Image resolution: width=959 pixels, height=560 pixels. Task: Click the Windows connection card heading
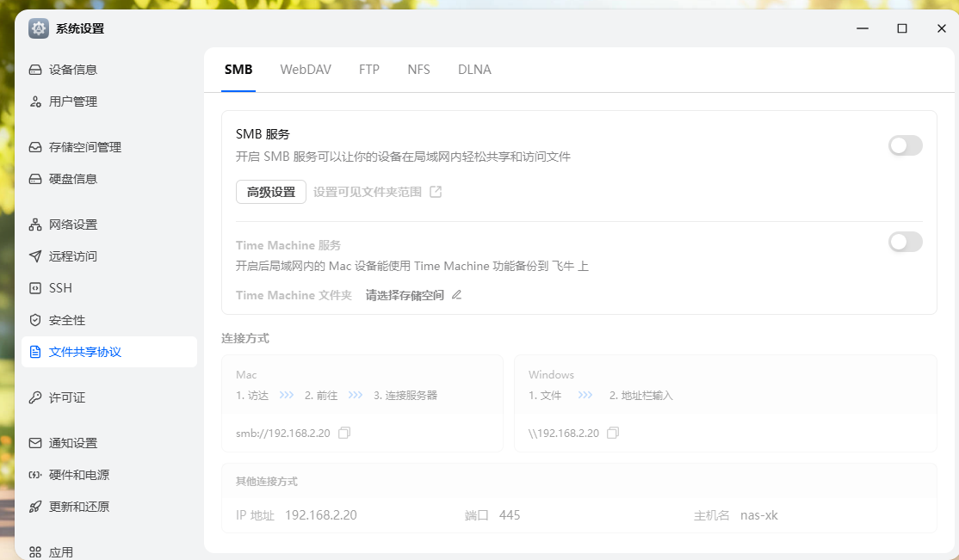pos(551,375)
